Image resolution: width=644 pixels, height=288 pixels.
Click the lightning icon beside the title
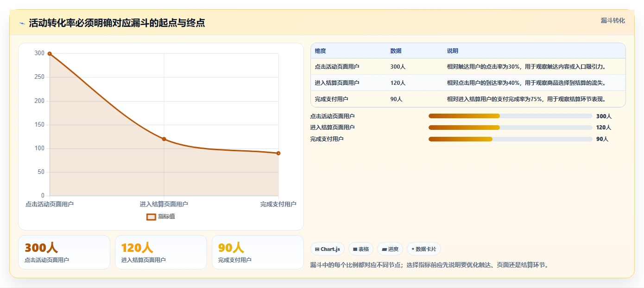coord(22,23)
